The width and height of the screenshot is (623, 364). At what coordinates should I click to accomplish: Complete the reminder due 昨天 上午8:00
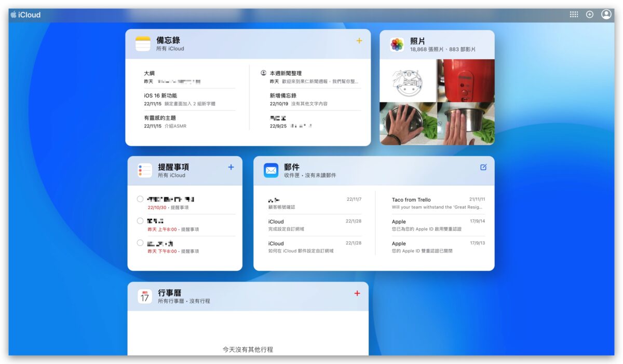[x=140, y=221]
